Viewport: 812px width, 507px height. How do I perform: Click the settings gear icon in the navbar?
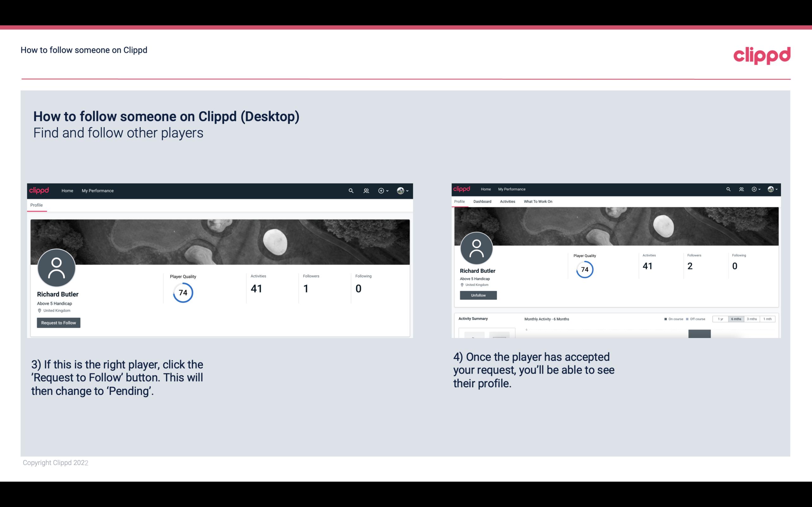(x=381, y=190)
